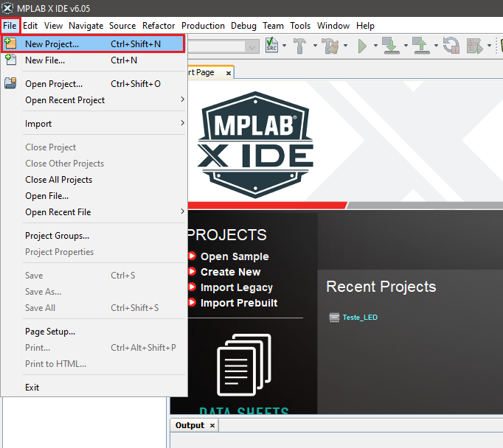The width and height of the screenshot is (503, 448).
Task: Open the View menu
Action: pos(53,26)
